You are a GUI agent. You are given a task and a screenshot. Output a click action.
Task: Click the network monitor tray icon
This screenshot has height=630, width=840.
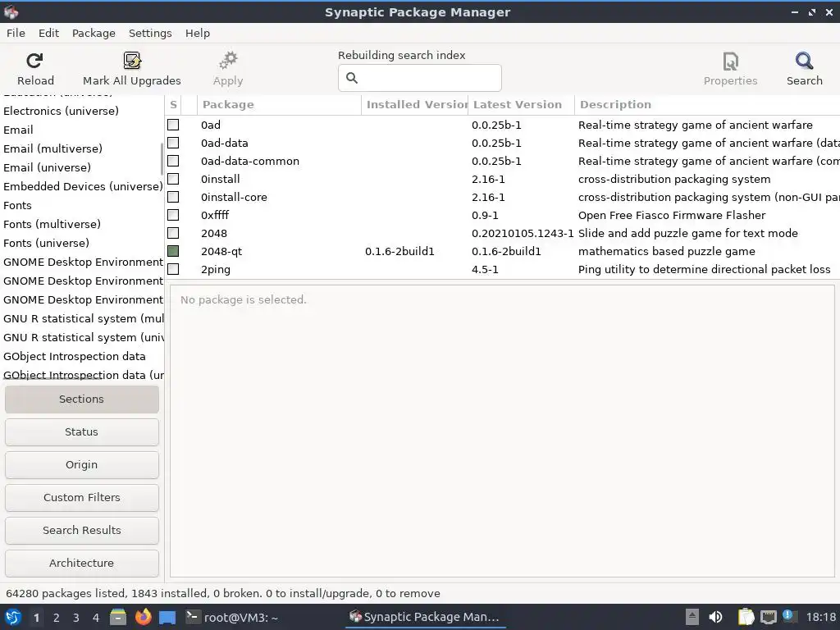(x=768, y=617)
